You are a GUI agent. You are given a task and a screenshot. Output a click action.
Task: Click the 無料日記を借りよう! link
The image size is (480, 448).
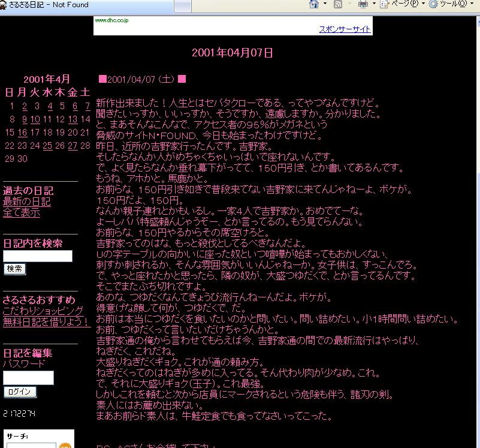pyautogui.click(x=46, y=321)
